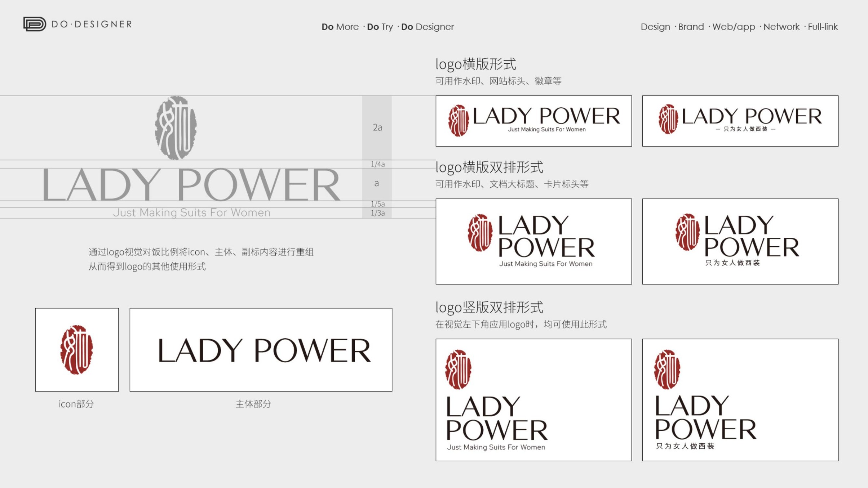Click the '主体部分' caption
The image size is (868, 488).
(x=253, y=404)
